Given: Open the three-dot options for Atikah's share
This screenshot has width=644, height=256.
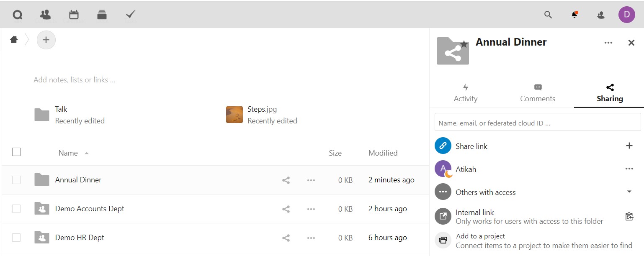Looking at the screenshot, I should 629,169.
